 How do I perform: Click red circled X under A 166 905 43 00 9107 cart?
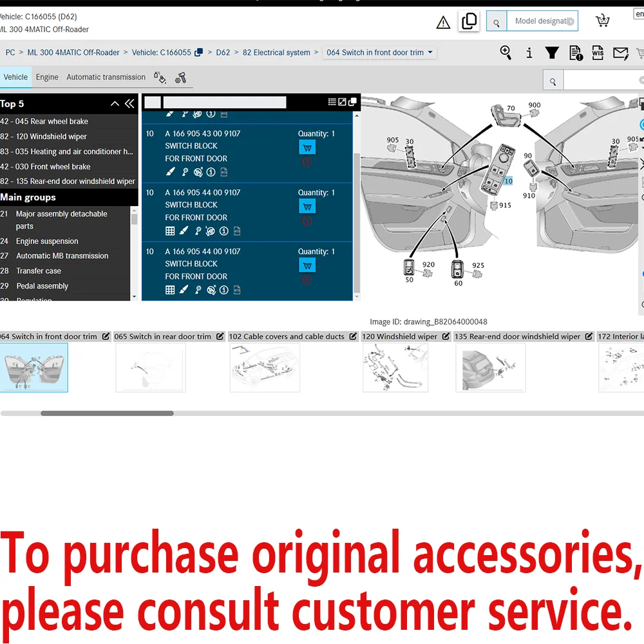tap(307, 162)
